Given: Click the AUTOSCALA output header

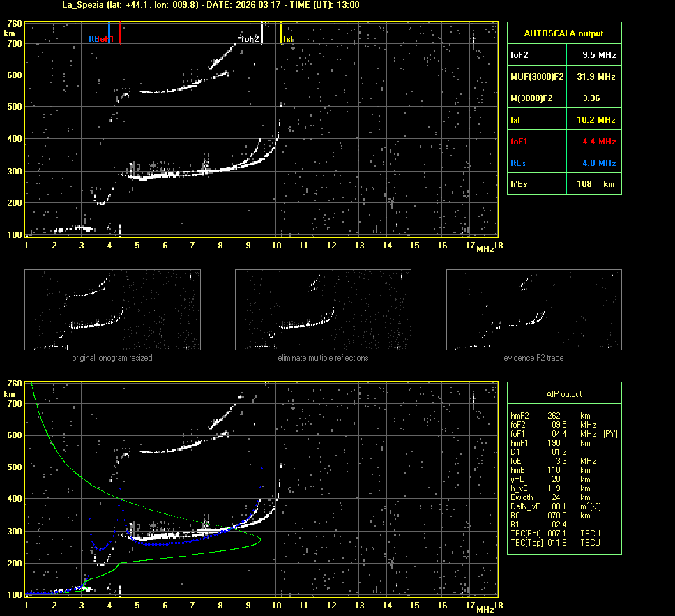Looking at the screenshot, I should point(563,33).
